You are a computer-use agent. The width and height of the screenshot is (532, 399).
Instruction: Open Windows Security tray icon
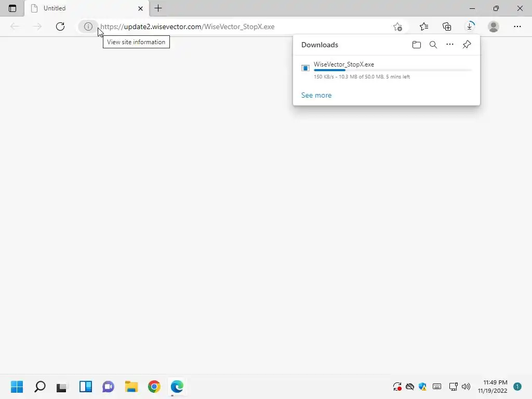coord(422,387)
